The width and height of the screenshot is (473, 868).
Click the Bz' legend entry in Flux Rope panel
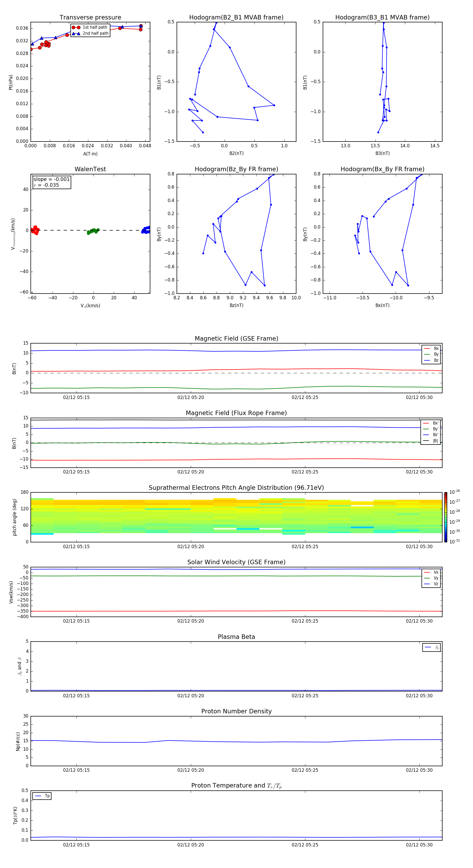click(431, 435)
